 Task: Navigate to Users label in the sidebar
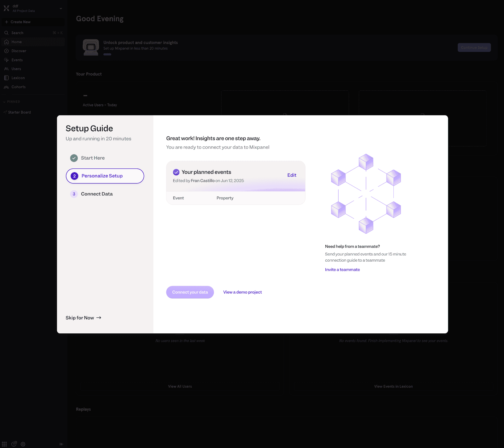click(x=16, y=69)
